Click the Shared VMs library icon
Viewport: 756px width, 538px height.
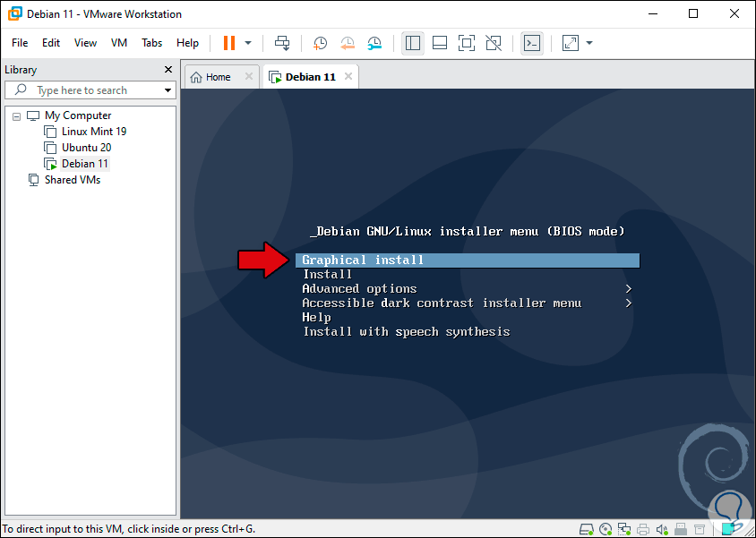pos(33,180)
